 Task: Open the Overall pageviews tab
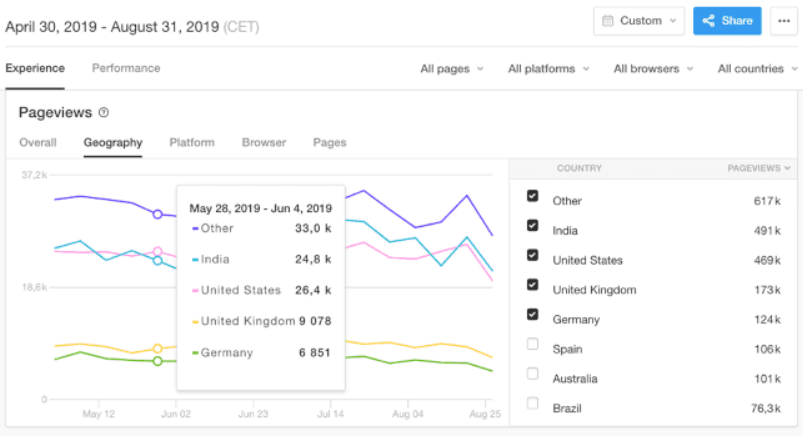[38, 142]
